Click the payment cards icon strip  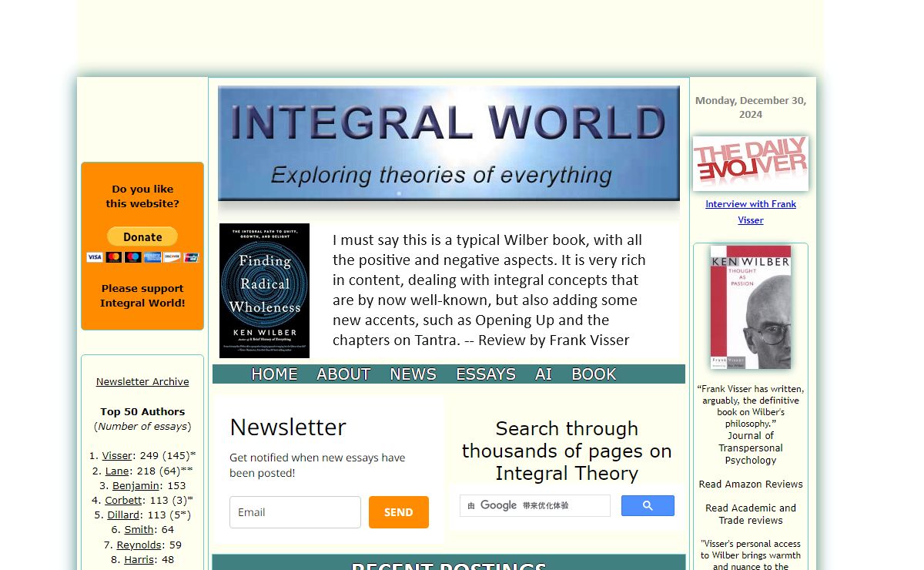click(142, 257)
